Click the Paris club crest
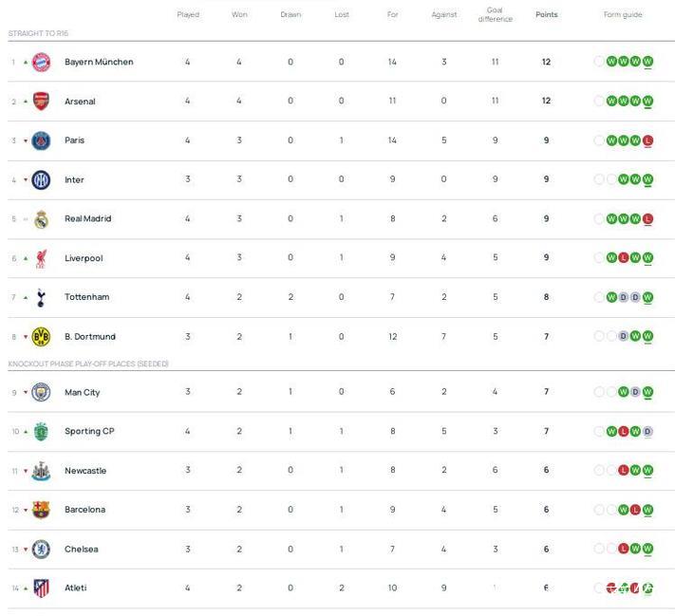The image size is (675, 616). pyautogui.click(x=41, y=140)
